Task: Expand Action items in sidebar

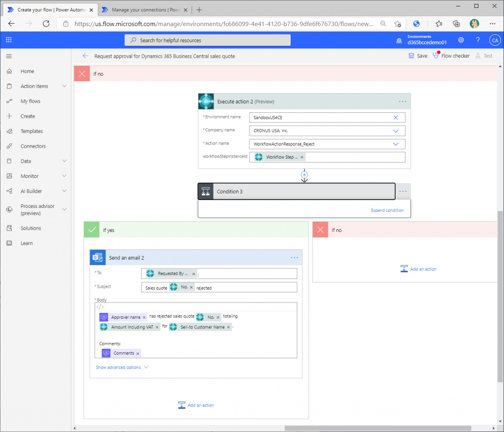Action: 64,86
